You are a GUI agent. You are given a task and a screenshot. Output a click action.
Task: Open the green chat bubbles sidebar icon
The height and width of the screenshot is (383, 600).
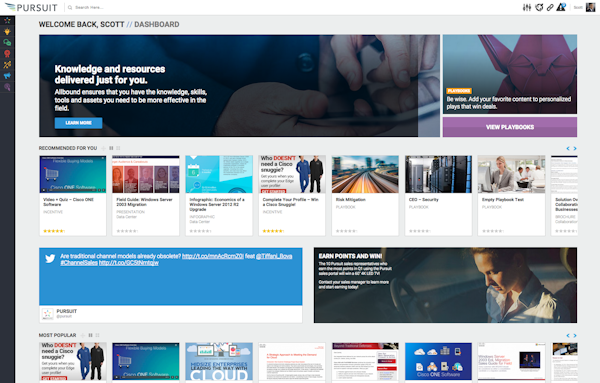point(7,42)
